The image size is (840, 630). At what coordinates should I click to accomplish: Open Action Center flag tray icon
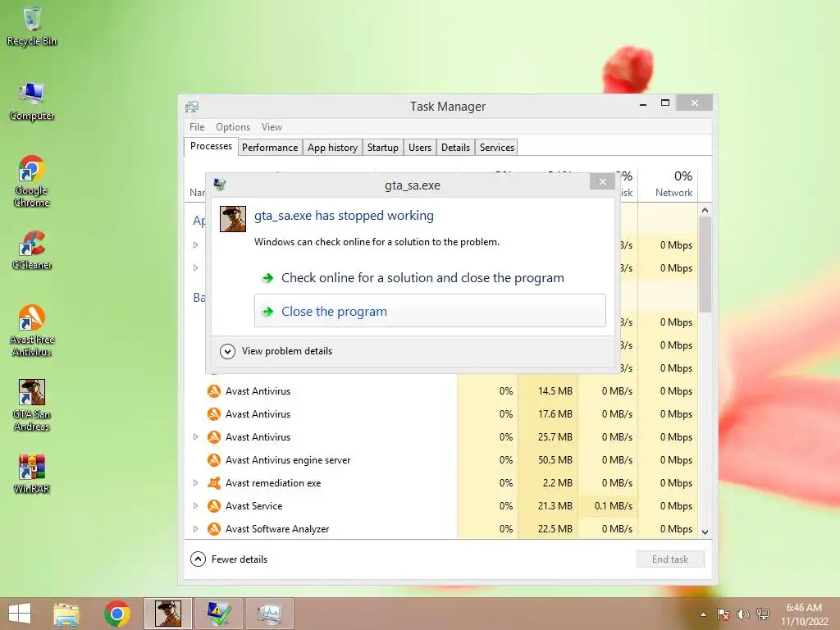click(x=723, y=614)
